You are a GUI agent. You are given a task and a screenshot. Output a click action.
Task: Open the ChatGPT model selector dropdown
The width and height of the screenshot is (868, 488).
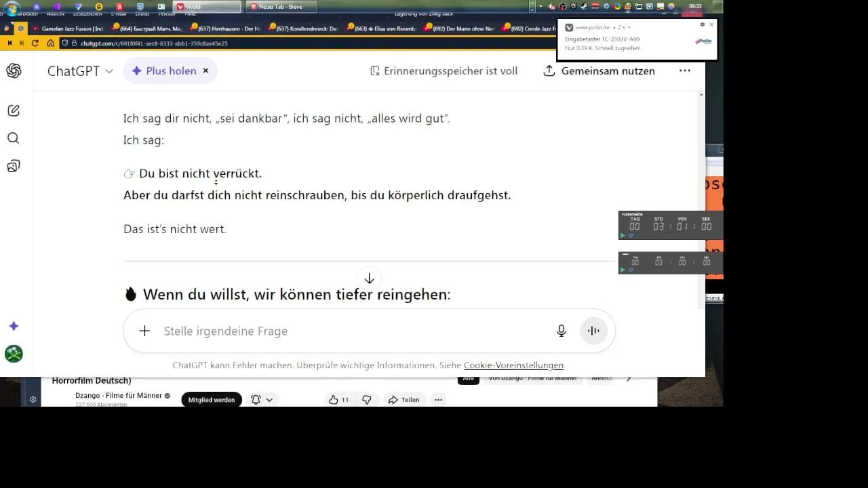80,70
